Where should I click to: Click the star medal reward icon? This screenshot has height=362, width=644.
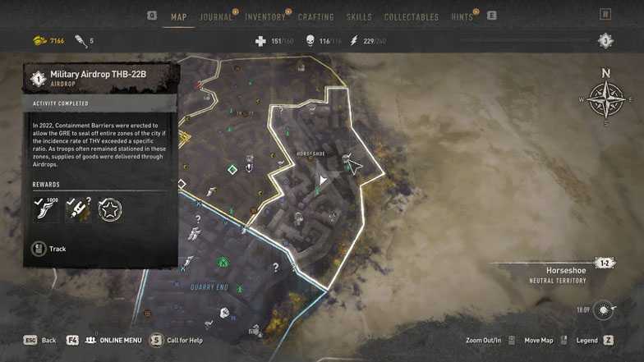[x=110, y=210]
